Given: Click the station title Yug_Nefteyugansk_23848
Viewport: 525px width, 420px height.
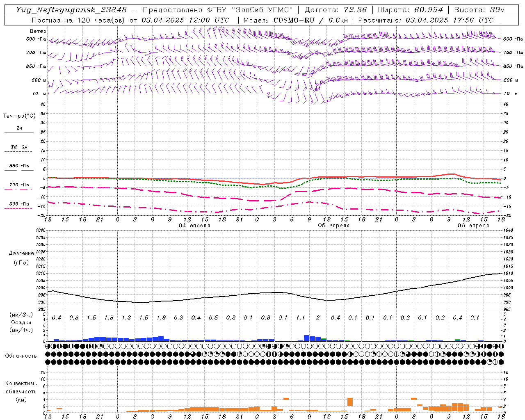Looking at the screenshot, I should tap(71, 10).
